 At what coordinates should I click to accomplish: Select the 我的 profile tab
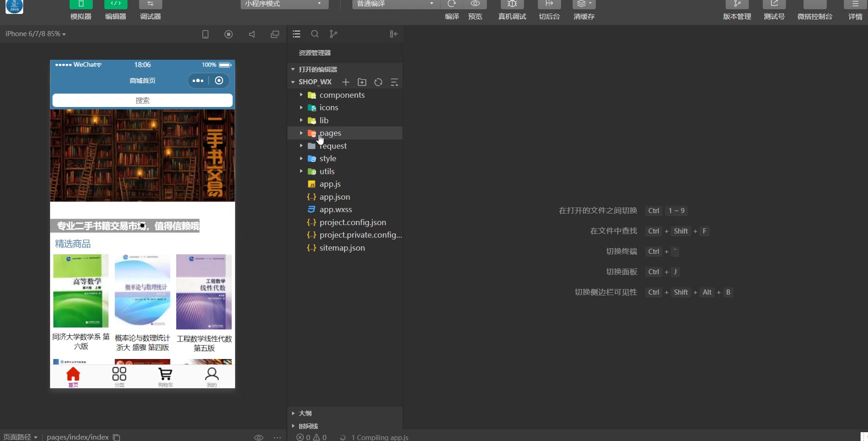[212, 377]
